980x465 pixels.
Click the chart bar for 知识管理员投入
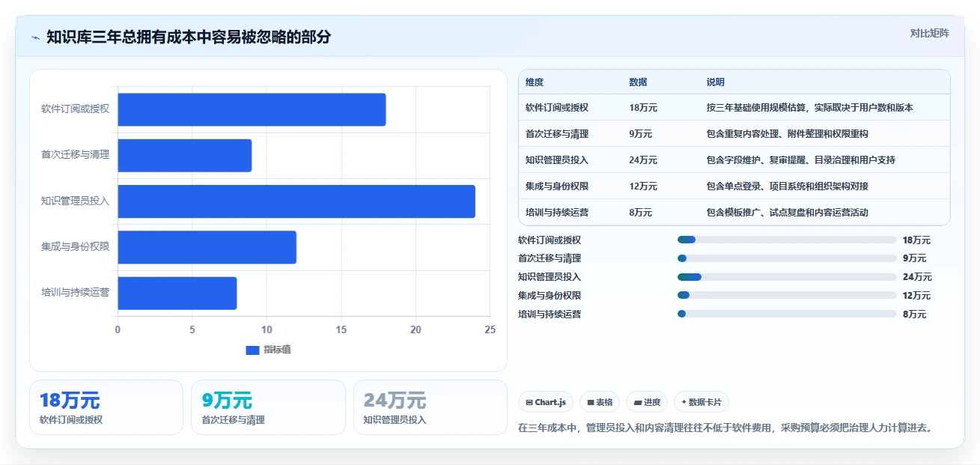296,201
